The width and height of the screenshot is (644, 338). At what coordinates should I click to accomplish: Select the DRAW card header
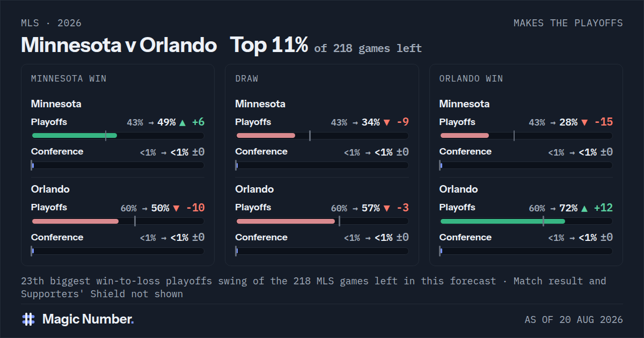tap(247, 79)
